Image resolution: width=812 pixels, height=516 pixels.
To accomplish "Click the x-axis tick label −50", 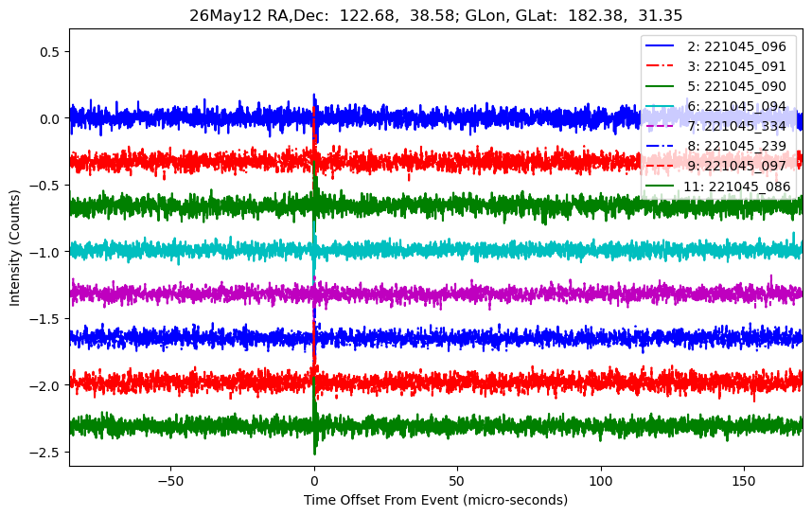I will click(171, 481).
